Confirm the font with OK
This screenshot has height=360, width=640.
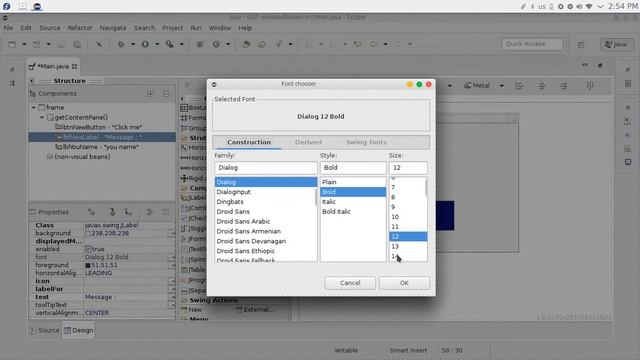click(404, 283)
